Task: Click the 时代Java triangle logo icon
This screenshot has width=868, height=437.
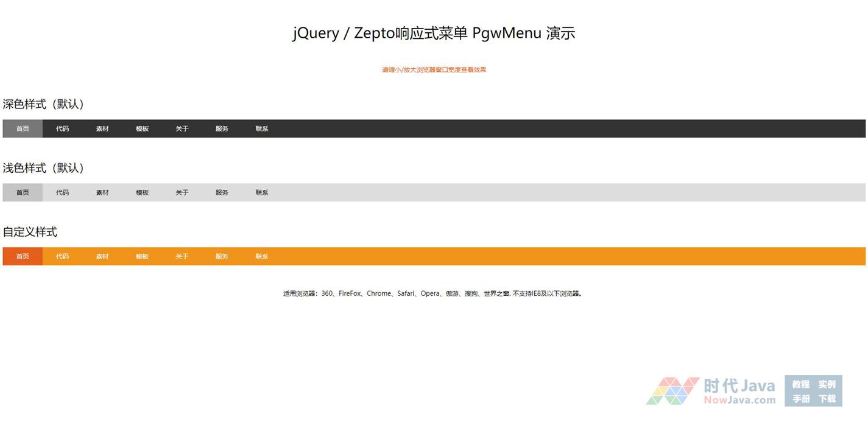Action: pyautogui.click(x=672, y=391)
